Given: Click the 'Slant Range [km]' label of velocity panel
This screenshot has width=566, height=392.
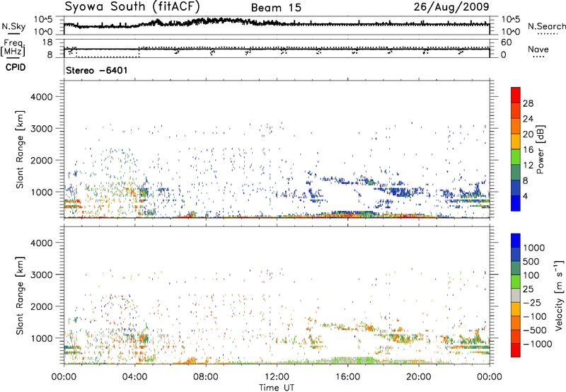Looking at the screenshot, I should coord(21,295).
